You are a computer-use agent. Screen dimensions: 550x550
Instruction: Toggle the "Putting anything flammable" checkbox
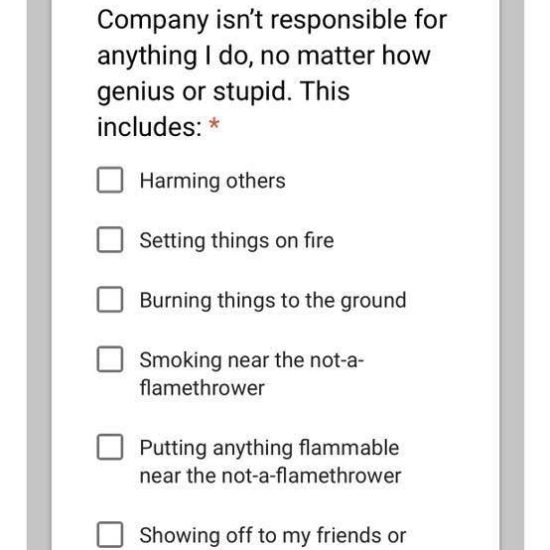tap(110, 447)
